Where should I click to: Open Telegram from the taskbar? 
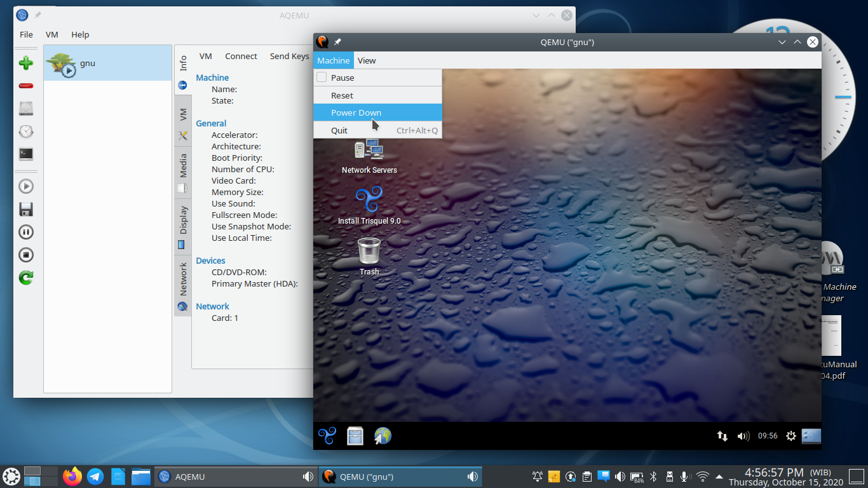click(x=95, y=476)
